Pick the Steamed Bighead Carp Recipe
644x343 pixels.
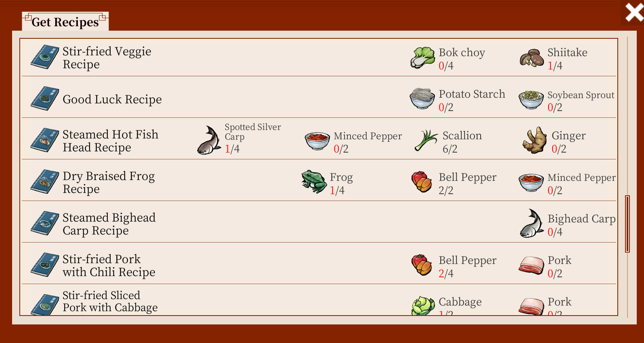click(x=109, y=224)
